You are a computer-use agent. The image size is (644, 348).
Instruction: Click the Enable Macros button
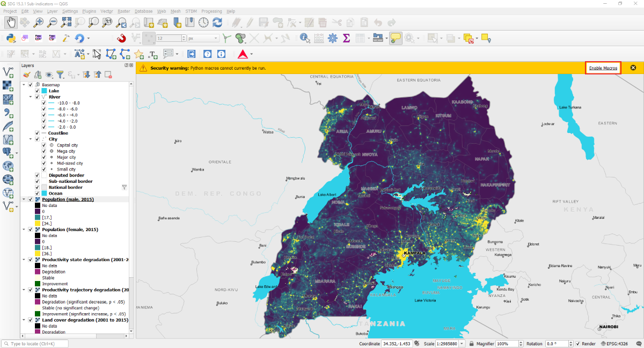tap(603, 68)
